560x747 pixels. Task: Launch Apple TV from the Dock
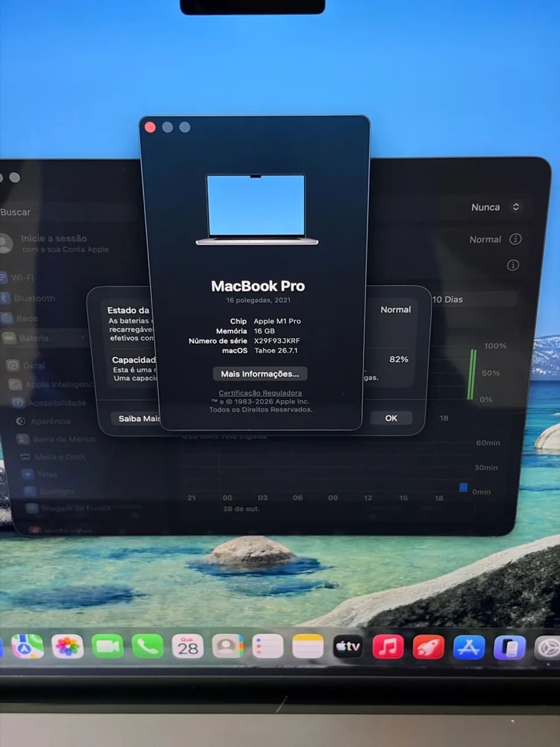348,647
